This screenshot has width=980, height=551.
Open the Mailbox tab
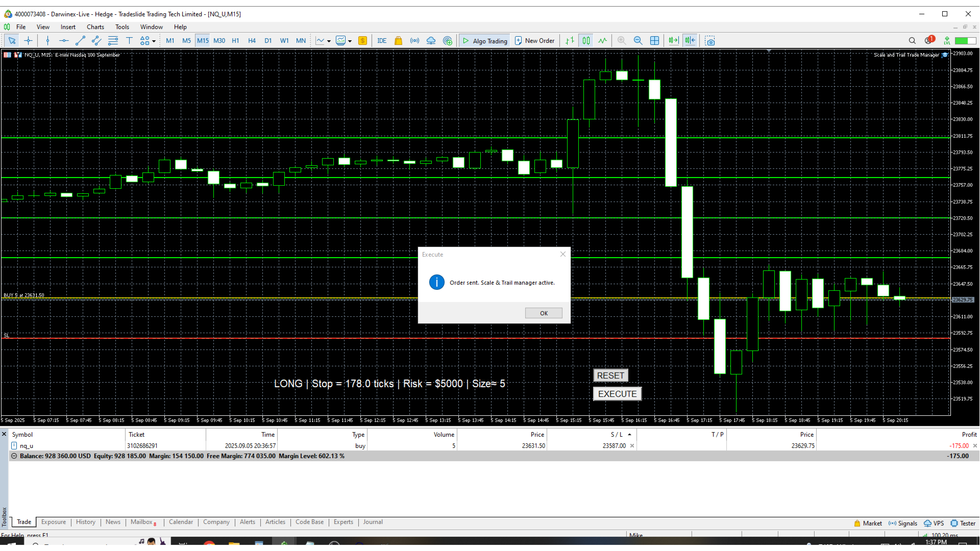click(143, 522)
